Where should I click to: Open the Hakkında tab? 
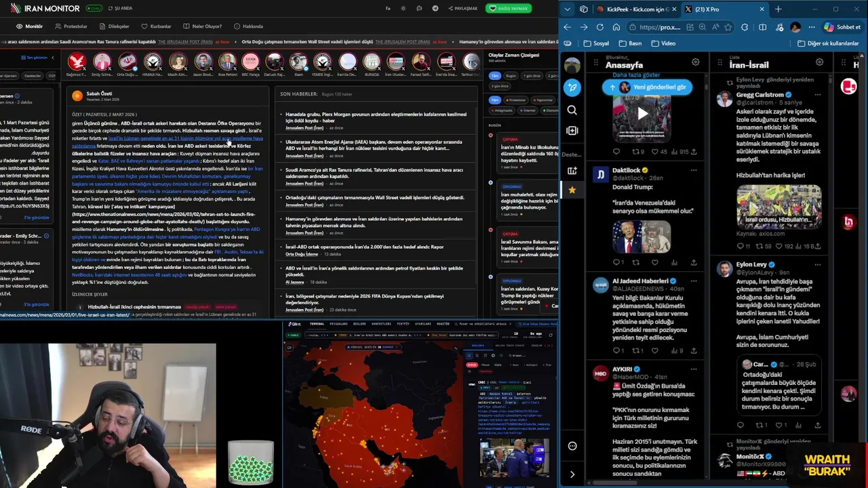(x=248, y=26)
